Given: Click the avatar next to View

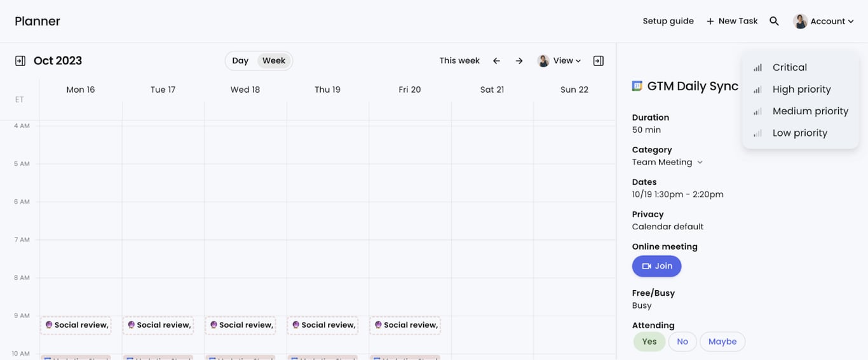Looking at the screenshot, I should pos(543,61).
